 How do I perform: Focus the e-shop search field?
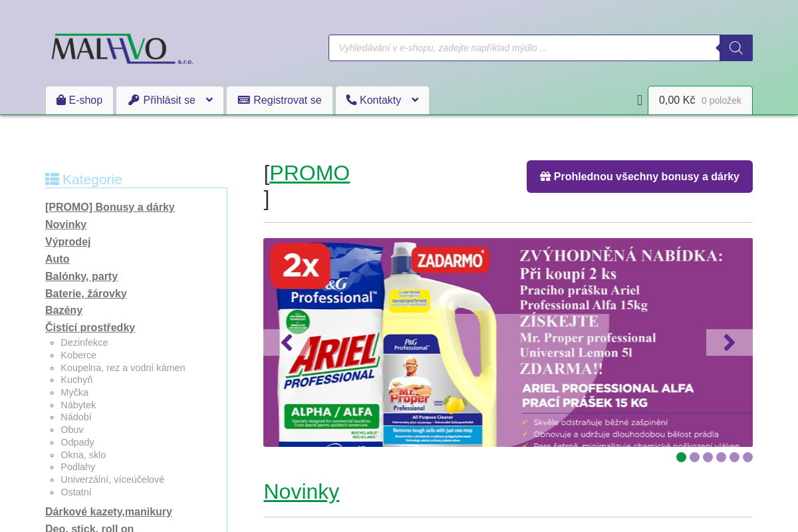[524, 48]
